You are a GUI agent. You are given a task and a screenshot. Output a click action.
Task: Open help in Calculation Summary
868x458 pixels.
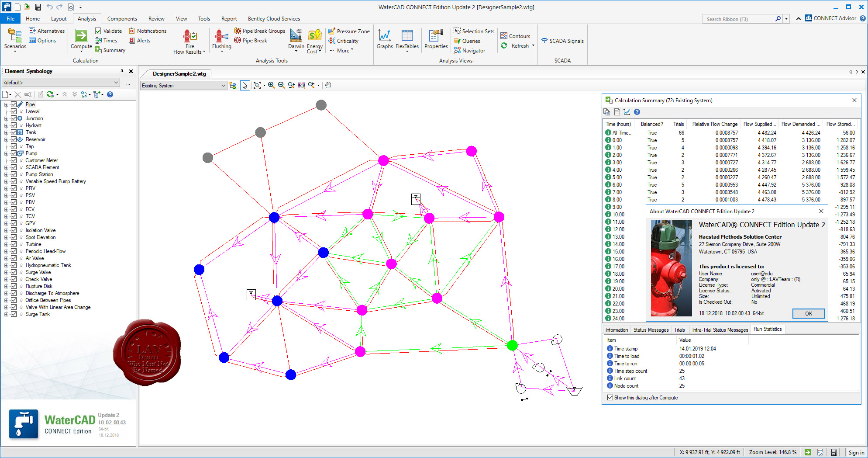(x=637, y=112)
